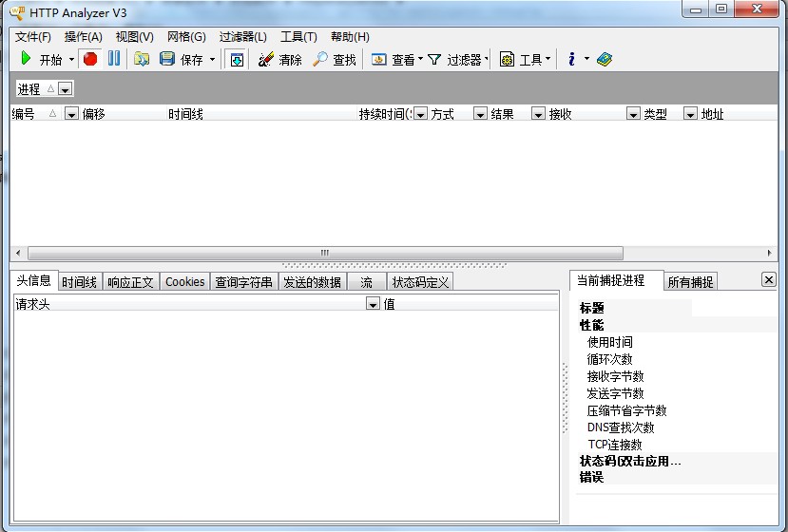Open the 过滤器(L) menu
The width and height of the screenshot is (788, 532).
(x=242, y=37)
